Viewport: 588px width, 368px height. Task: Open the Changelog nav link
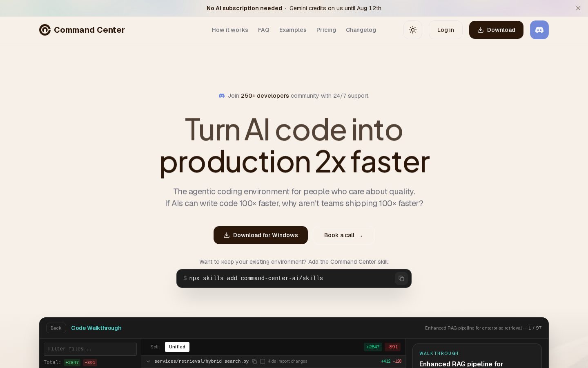click(x=361, y=30)
